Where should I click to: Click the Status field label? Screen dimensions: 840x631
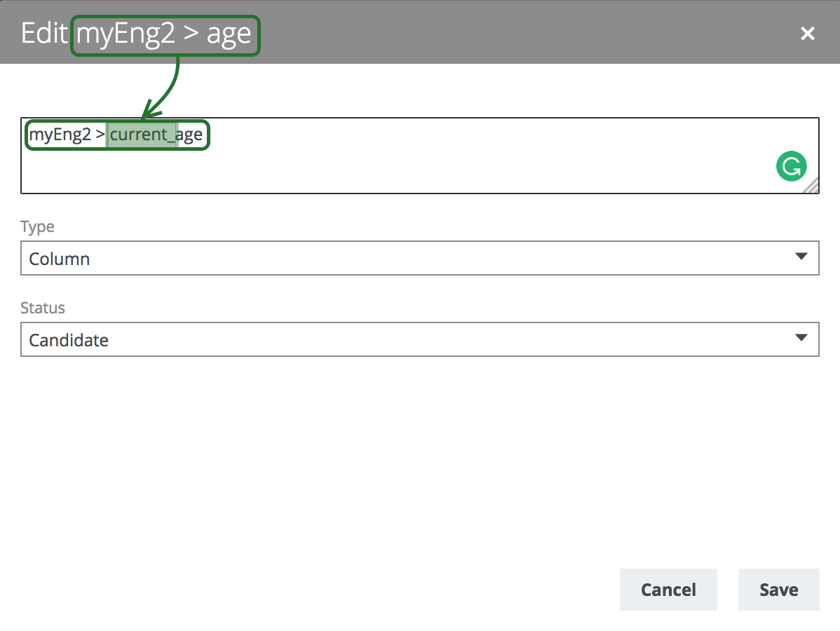click(43, 308)
